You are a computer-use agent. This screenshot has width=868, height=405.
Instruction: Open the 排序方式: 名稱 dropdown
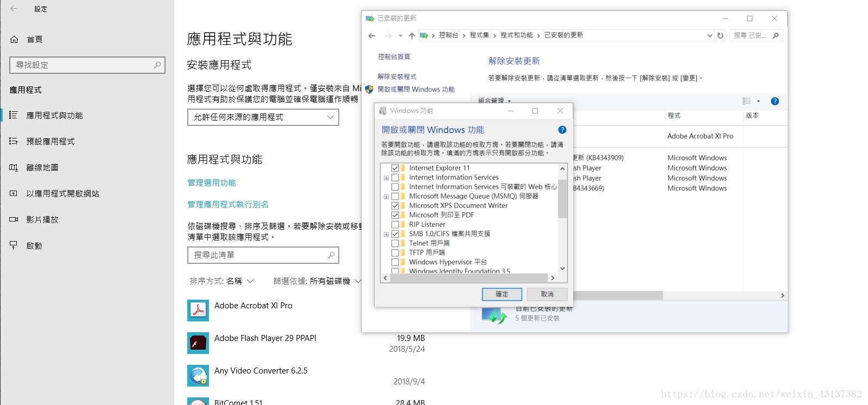[x=221, y=281]
